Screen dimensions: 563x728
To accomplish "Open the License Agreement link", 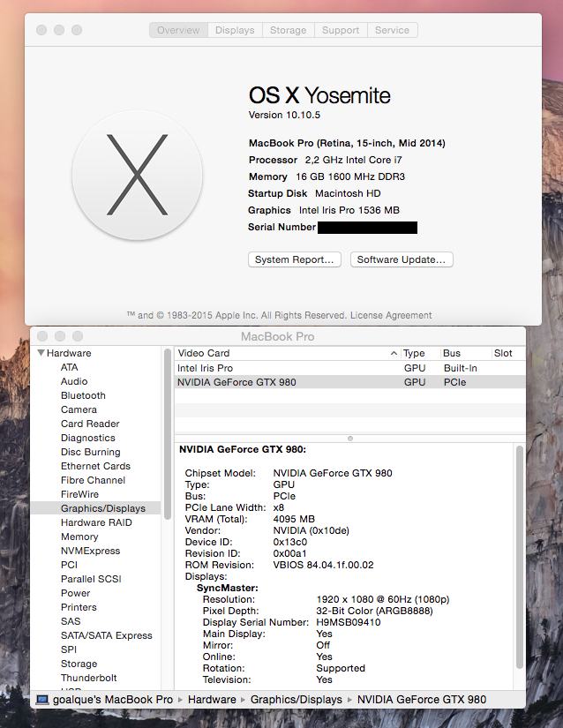I will [x=391, y=315].
